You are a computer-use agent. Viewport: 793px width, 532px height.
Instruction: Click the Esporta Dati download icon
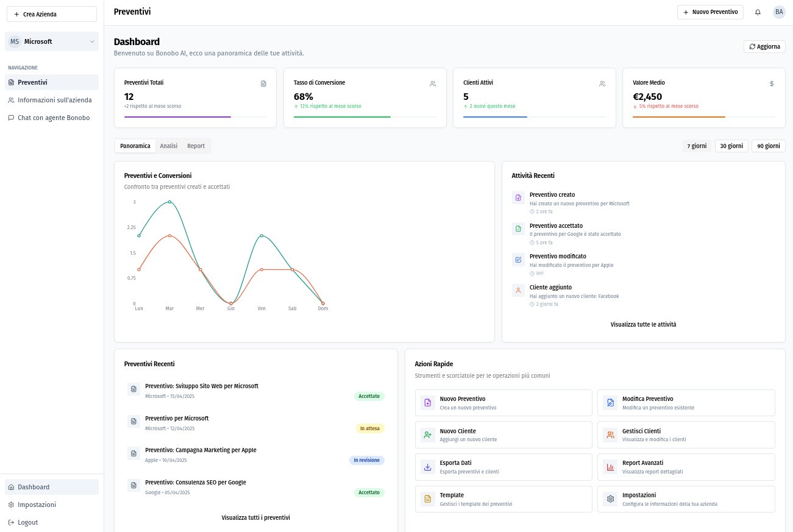(x=427, y=467)
